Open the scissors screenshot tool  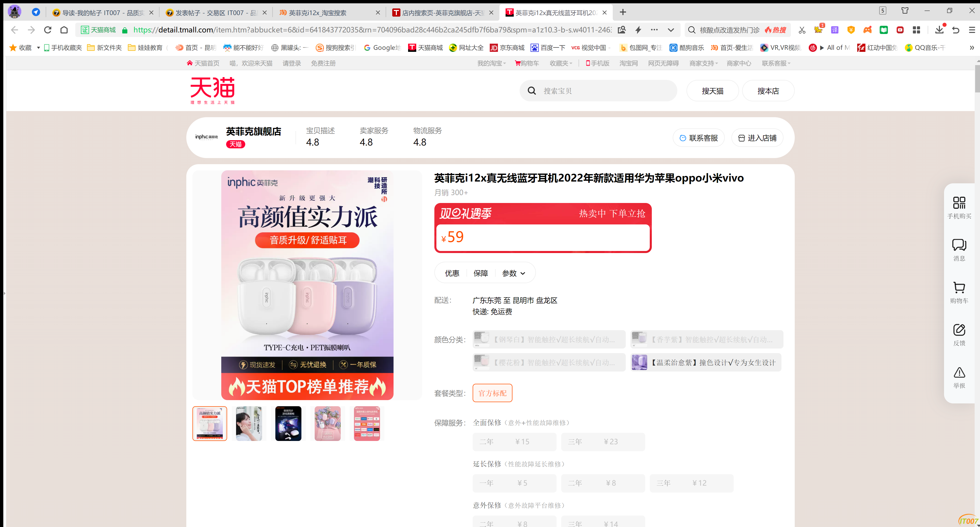[802, 30]
